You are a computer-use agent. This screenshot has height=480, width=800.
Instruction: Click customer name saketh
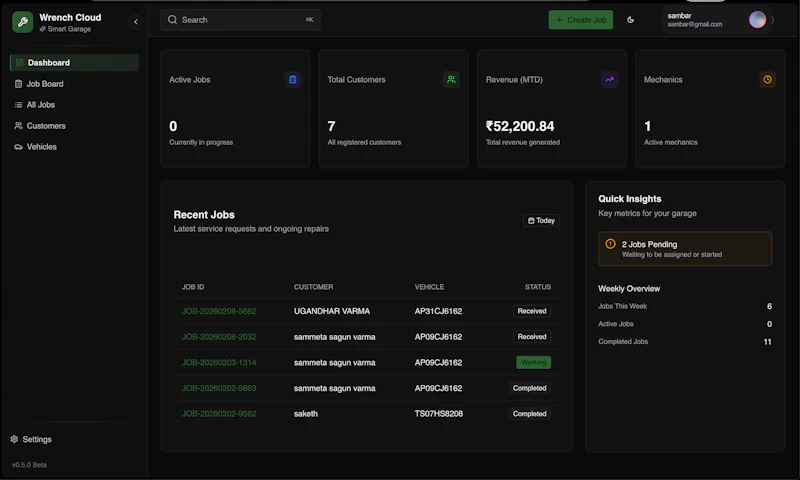click(x=306, y=414)
